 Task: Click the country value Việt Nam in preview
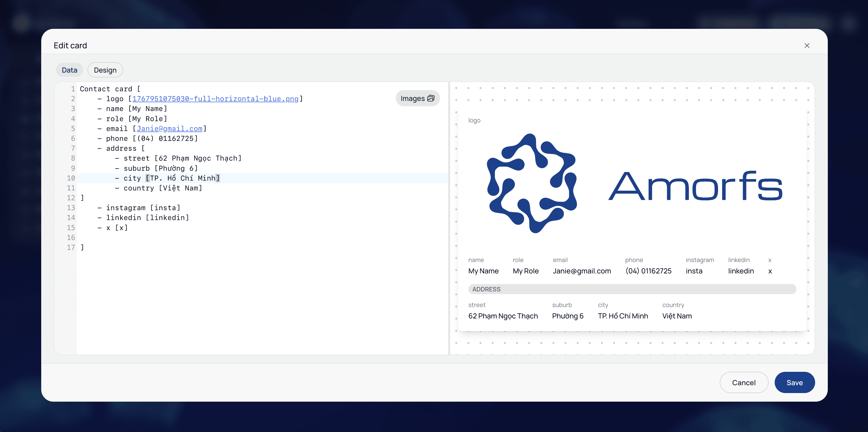pyautogui.click(x=677, y=316)
